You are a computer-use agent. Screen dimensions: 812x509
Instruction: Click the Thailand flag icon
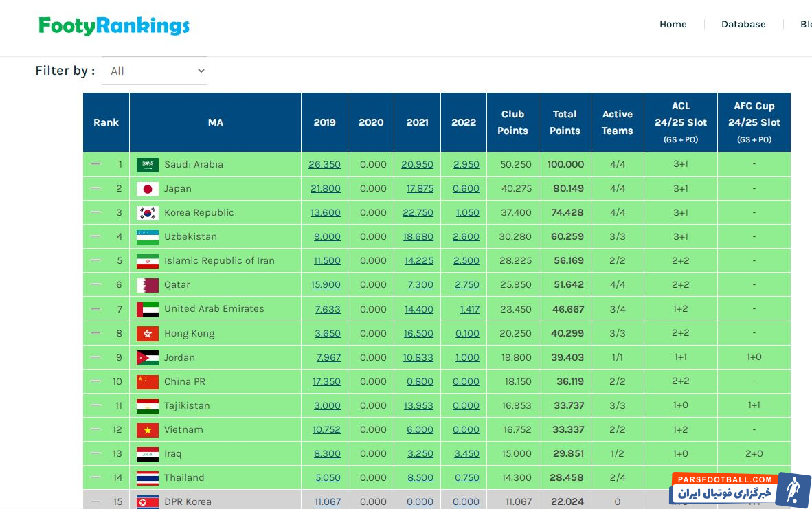tap(147, 478)
